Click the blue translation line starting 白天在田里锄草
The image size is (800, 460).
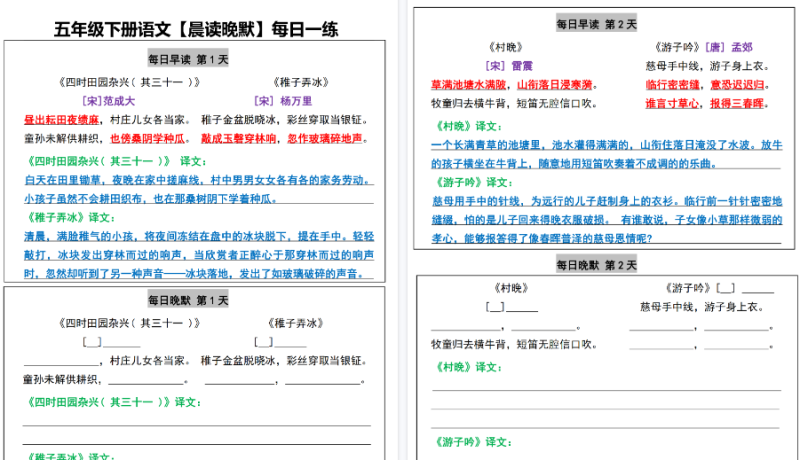199,180
